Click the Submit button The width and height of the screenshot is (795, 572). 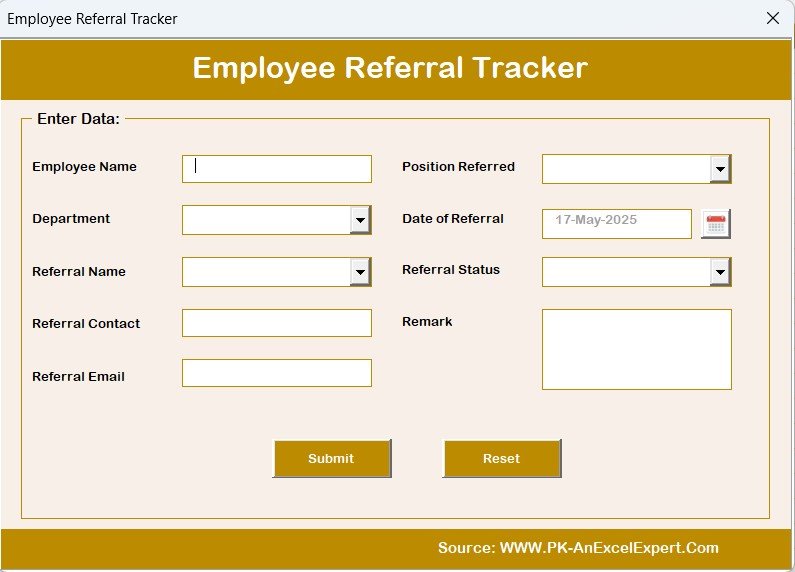[332, 458]
